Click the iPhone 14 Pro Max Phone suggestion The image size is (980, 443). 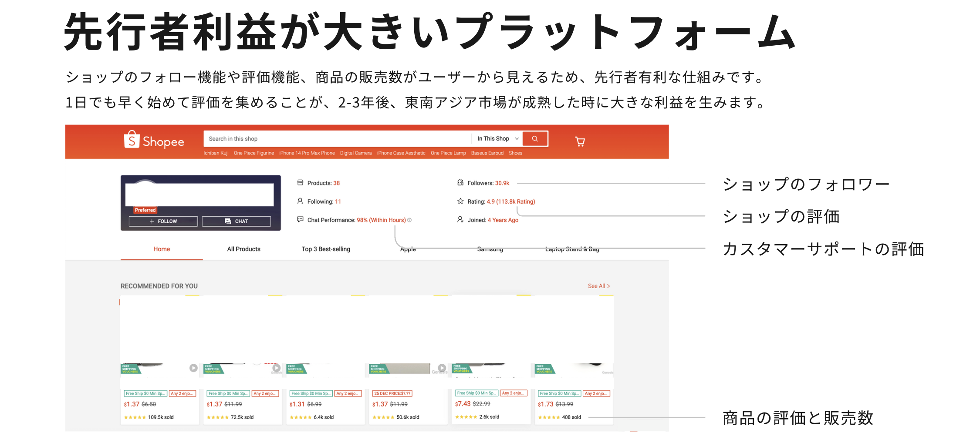pyautogui.click(x=307, y=153)
